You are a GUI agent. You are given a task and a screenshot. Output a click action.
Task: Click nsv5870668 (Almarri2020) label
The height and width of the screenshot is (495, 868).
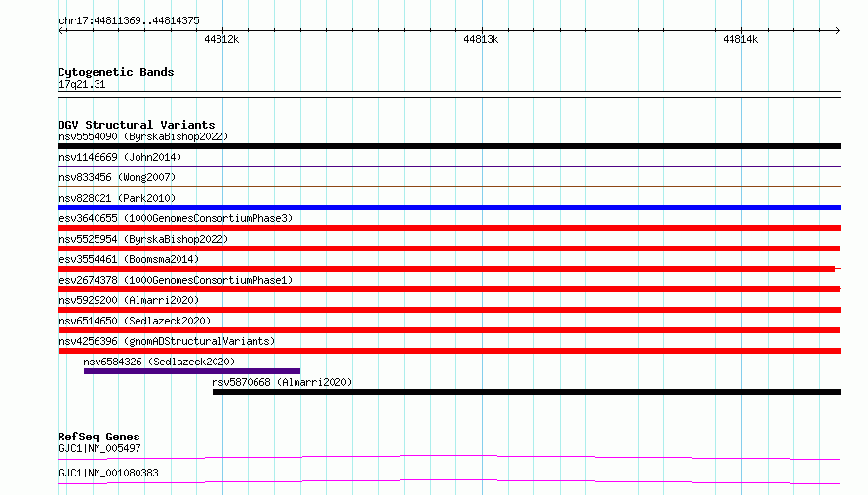pos(282,382)
